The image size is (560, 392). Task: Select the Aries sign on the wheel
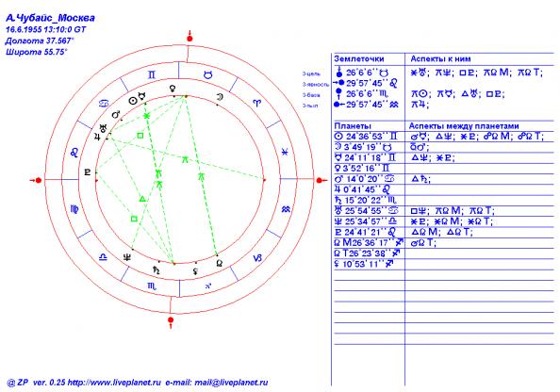(257, 103)
